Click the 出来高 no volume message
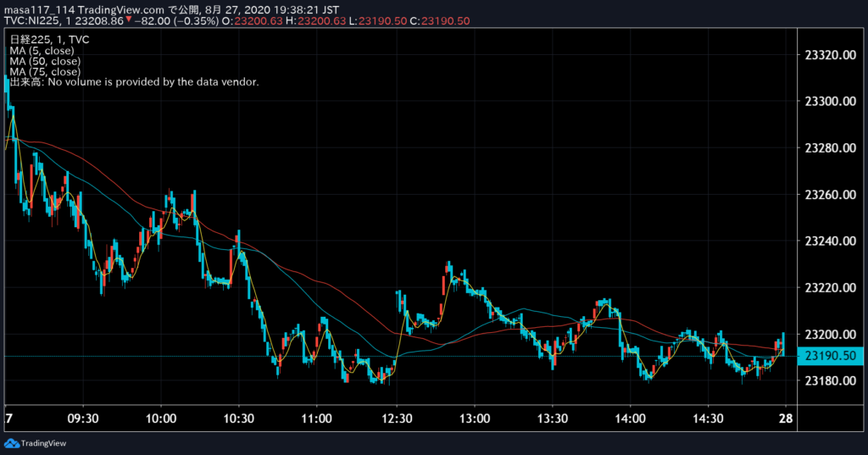The image size is (868, 455). point(134,82)
